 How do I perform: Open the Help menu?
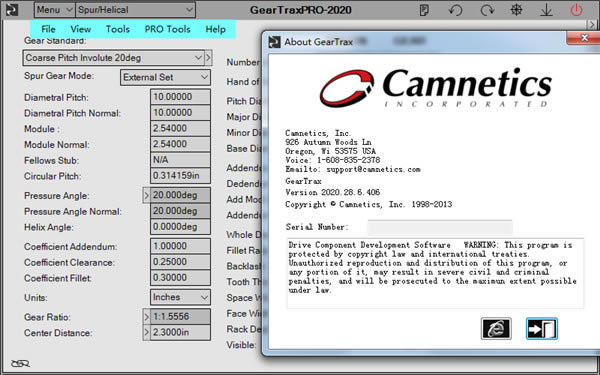[x=215, y=29]
